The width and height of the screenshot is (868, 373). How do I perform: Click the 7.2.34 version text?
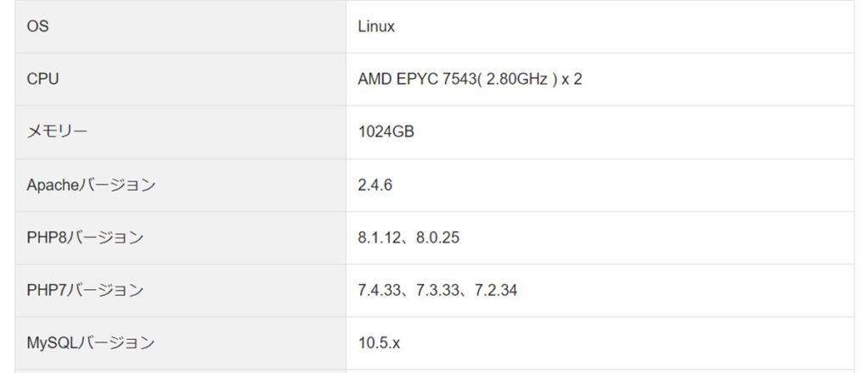[x=496, y=290]
